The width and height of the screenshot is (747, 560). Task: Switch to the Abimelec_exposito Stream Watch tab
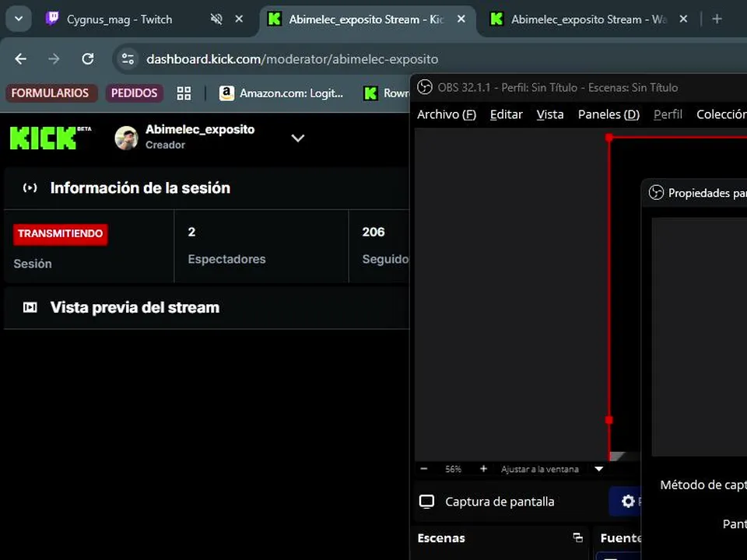pyautogui.click(x=589, y=19)
